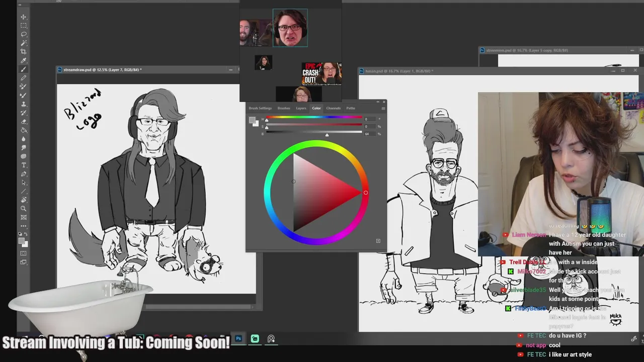The width and height of the screenshot is (644, 362).
Task: Click on the Hue slider bar
Action: click(314, 117)
